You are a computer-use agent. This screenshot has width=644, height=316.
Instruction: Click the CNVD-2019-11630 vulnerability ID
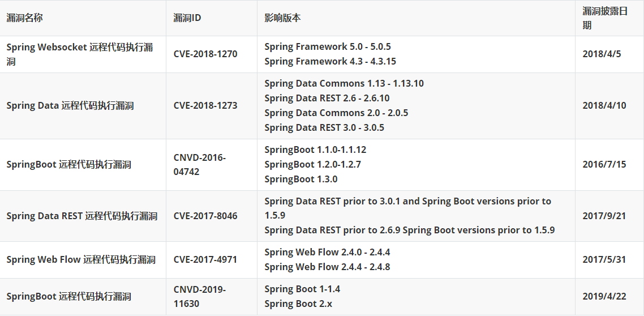click(200, 297)
